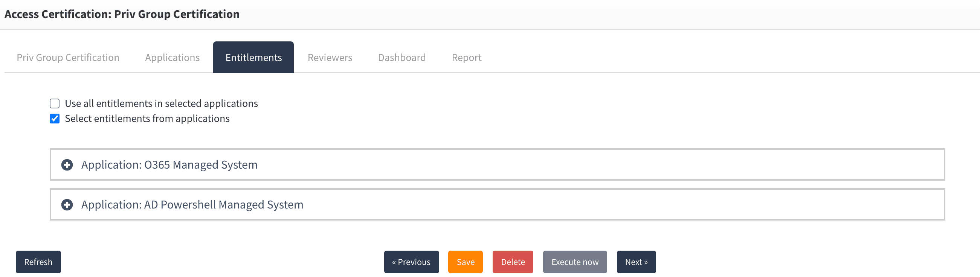Click the 'Select entitlements from applications' label text

pyautogui.click(x=147, y=119)
